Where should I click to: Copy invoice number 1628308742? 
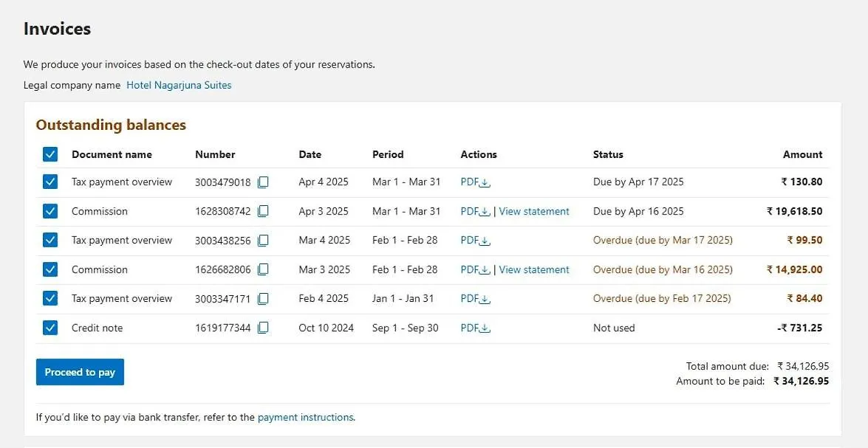tap(263, 211)
